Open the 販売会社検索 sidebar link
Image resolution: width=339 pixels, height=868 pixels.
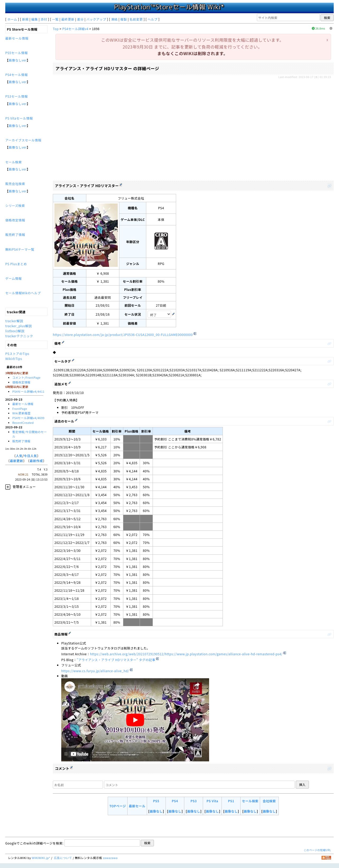click(x=15, y=184)
